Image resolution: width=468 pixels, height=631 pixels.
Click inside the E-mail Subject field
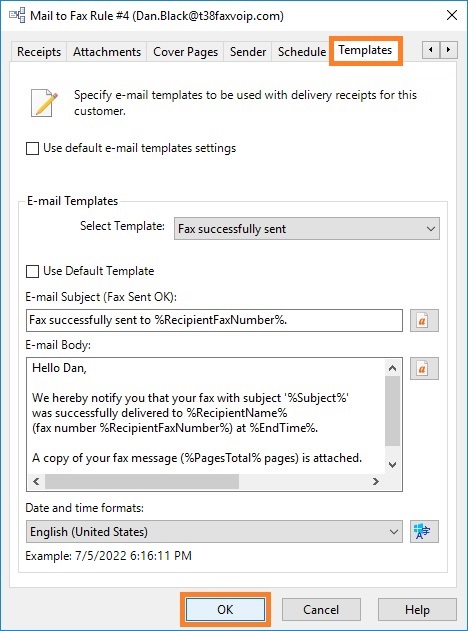tap(214, 320)
